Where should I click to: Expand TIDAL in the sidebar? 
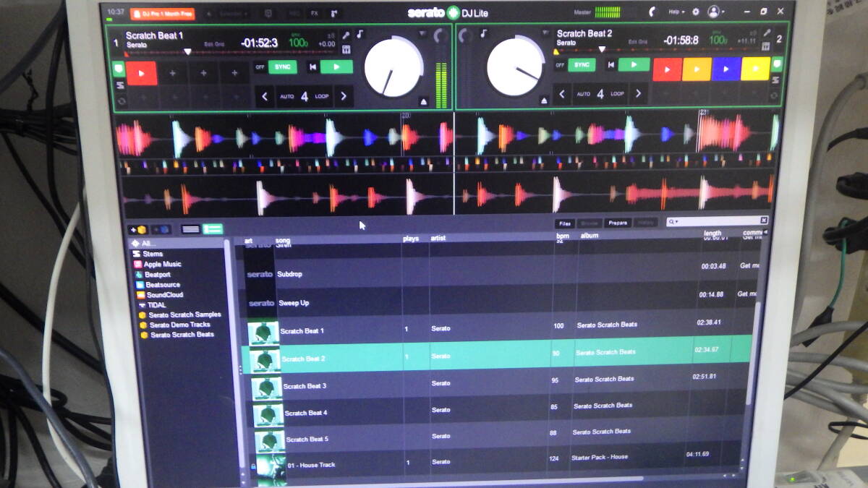156,305
